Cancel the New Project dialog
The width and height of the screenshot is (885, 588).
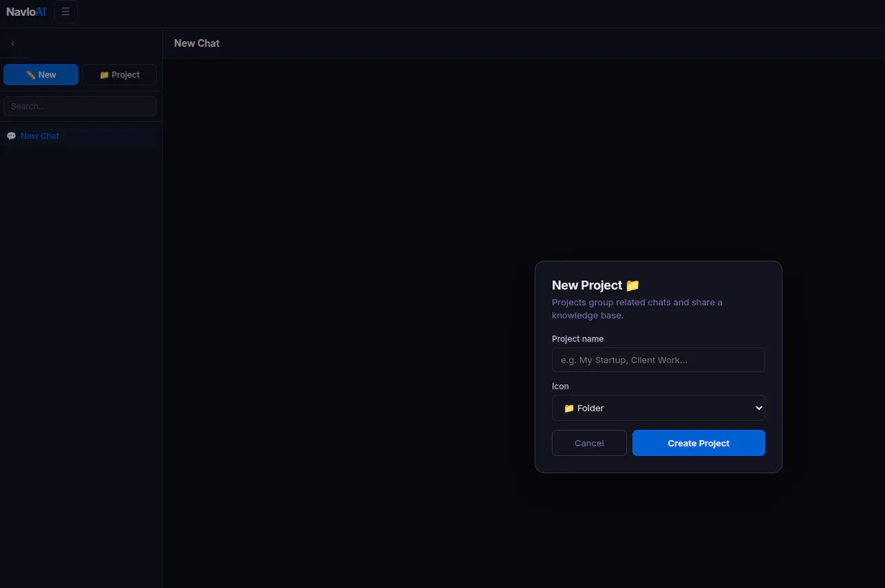589,443
